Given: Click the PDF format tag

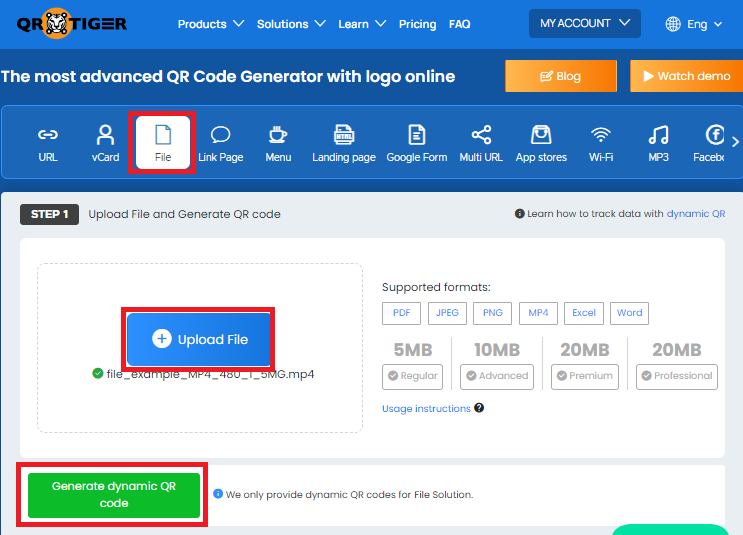Looking at the screenshot, I should [401, 313].
